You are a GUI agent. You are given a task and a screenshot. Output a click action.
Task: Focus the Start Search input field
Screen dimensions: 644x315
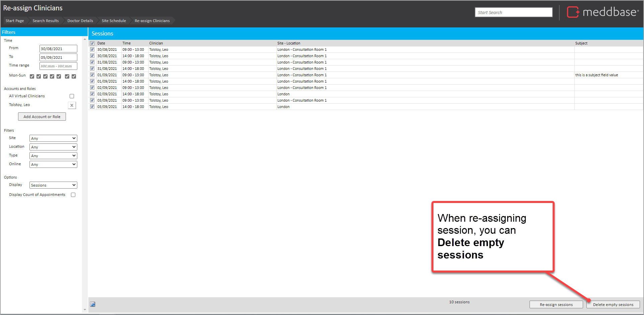(513, 12)
